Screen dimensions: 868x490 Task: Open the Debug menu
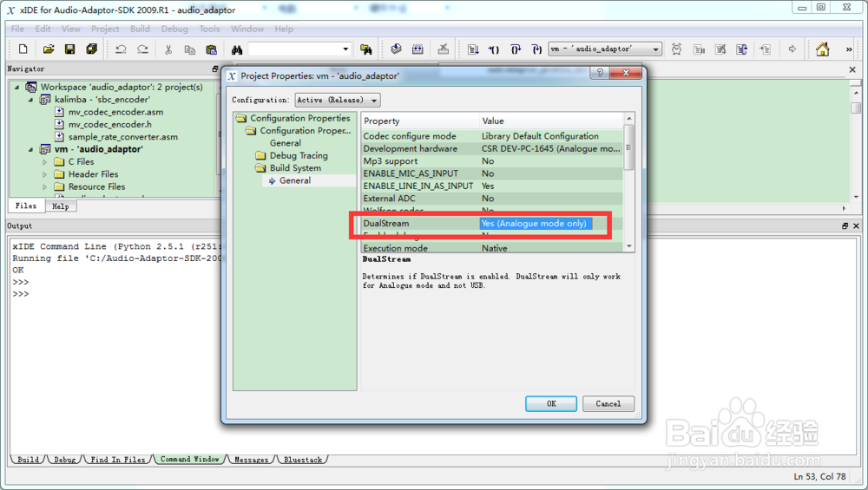(174, 29)
